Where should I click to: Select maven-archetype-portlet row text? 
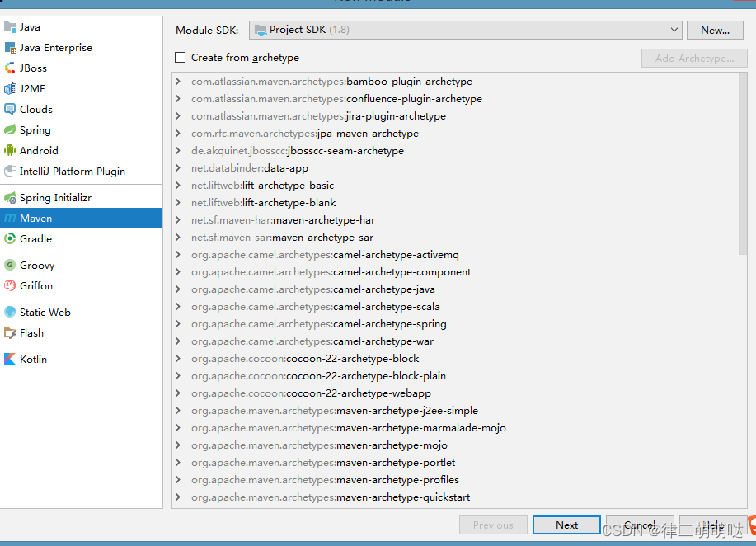click(323, 463)
